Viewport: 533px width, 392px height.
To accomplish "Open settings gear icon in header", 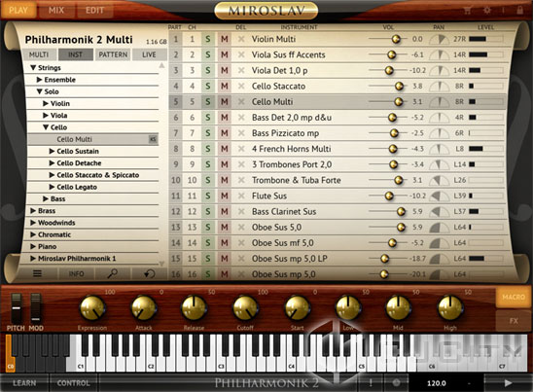I will click(487, 10).
